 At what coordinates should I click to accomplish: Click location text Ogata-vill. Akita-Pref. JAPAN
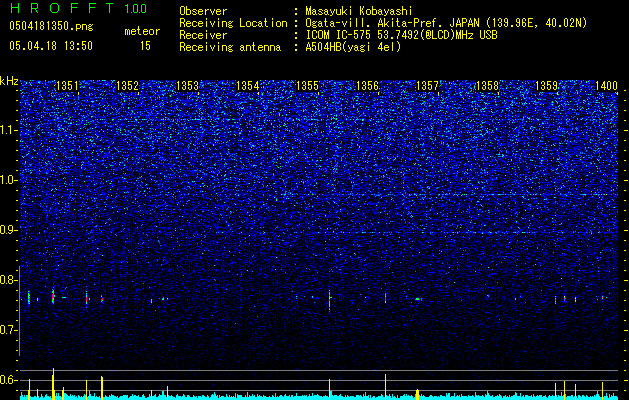(392, 23)
